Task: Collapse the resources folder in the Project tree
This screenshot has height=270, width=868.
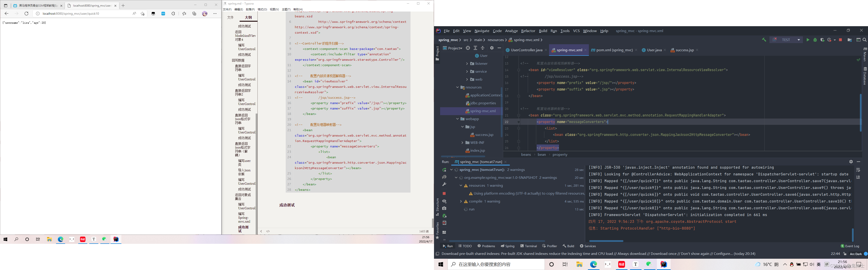Action: point(457,88)
